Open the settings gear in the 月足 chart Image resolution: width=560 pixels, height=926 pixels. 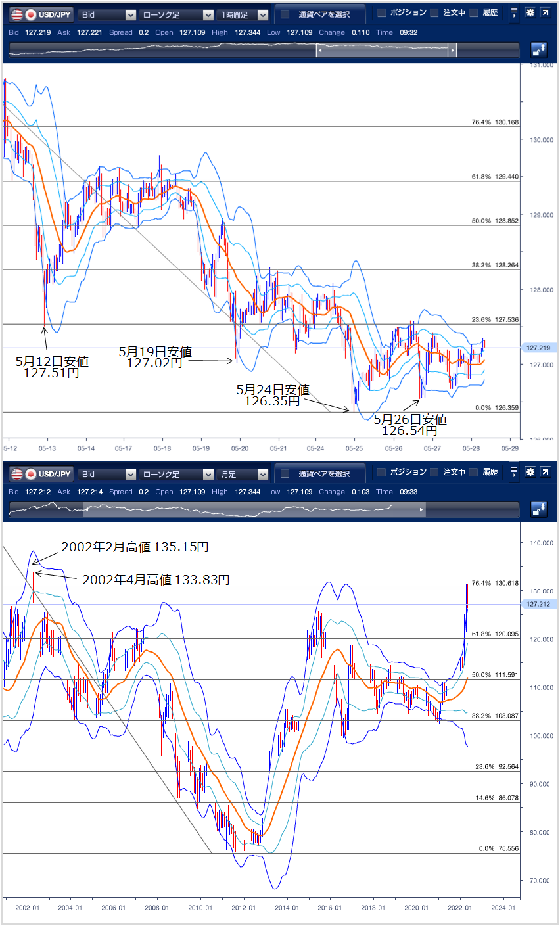(x=530, y=472)
